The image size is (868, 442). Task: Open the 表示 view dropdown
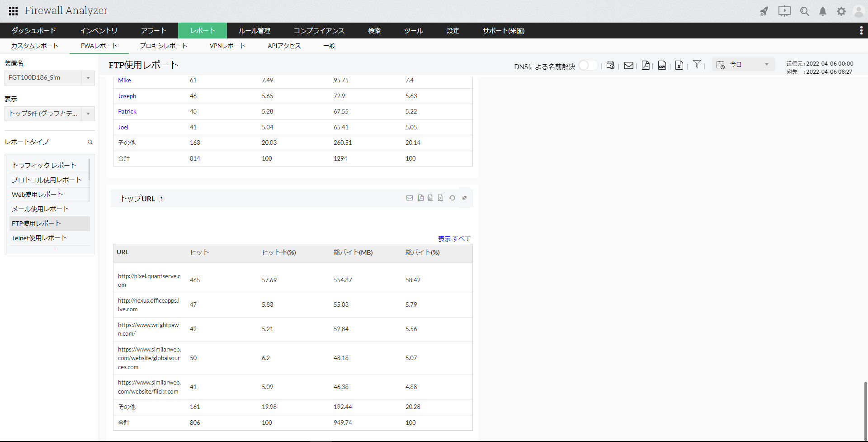click(x=50, y=114)
